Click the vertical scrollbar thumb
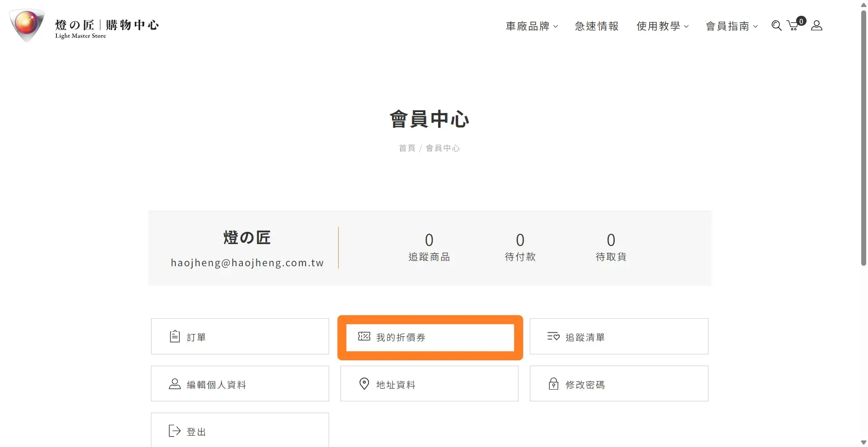The width and height of the screenshot is (868, 447). click(863, 138)
